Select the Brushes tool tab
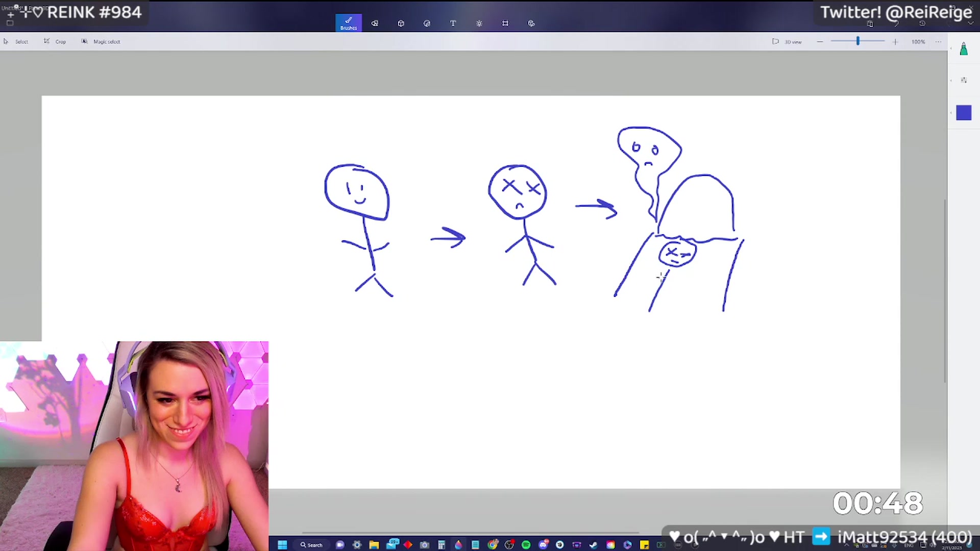This screenshot has width=980, height=551. click(349, 23)
